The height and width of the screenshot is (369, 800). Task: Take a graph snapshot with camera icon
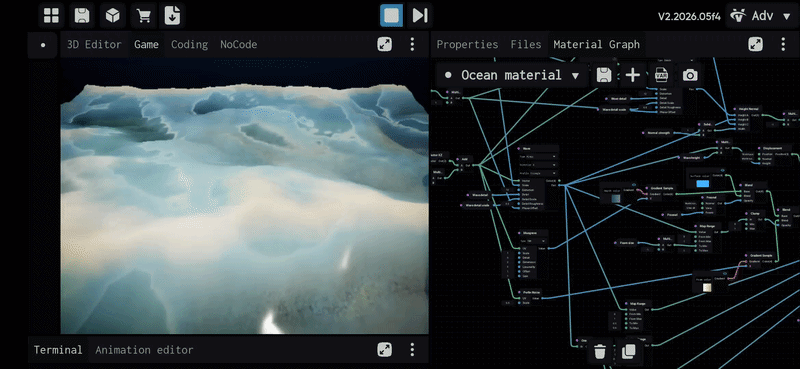pos(690,76)
